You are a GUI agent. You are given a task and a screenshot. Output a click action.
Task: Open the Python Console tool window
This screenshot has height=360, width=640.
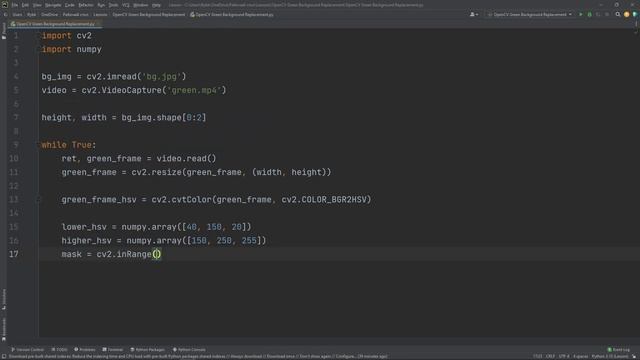coord(189,350)
